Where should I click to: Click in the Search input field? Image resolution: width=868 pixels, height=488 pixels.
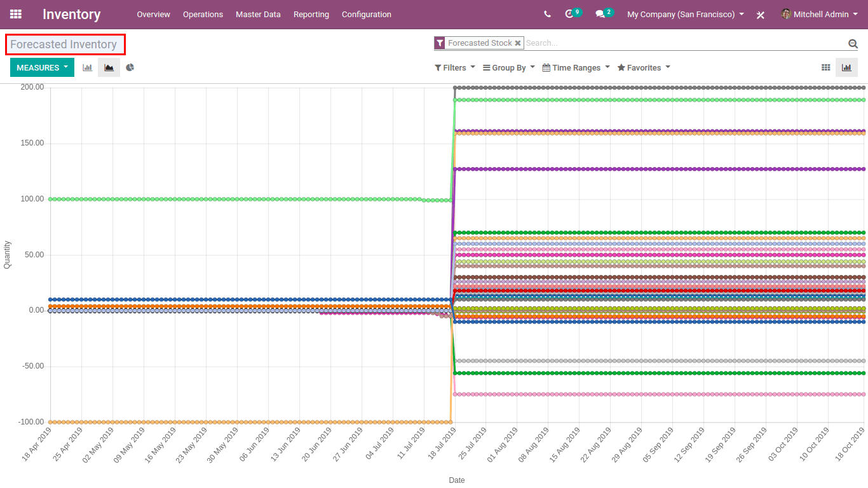coord(685,43)
